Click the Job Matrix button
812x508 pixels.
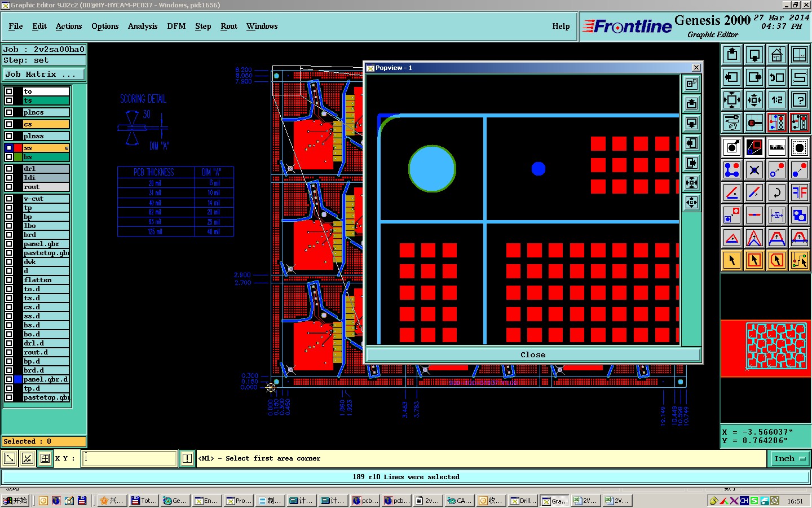pos(44,75)
